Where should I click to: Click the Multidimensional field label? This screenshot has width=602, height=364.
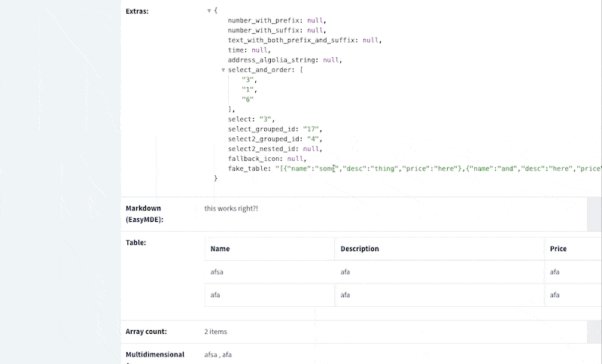[155, 355]
